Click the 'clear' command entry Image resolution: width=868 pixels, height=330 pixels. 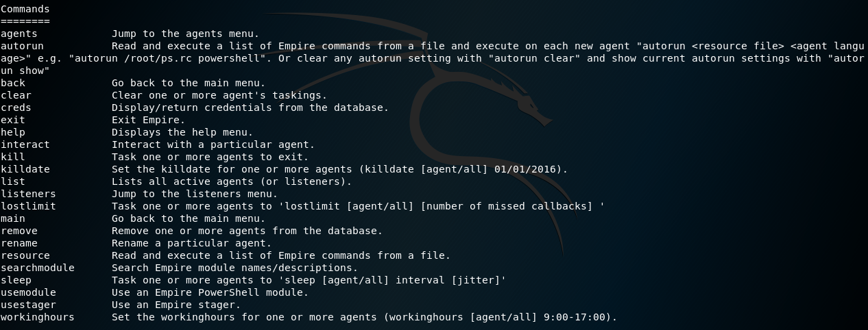click(16, 95)
